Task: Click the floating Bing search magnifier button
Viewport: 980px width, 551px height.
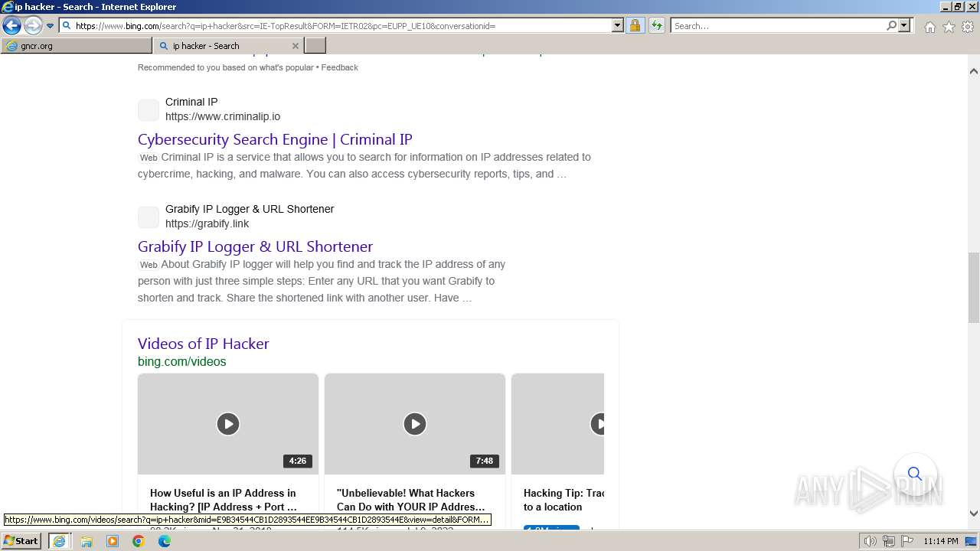Action: (915, 474)
